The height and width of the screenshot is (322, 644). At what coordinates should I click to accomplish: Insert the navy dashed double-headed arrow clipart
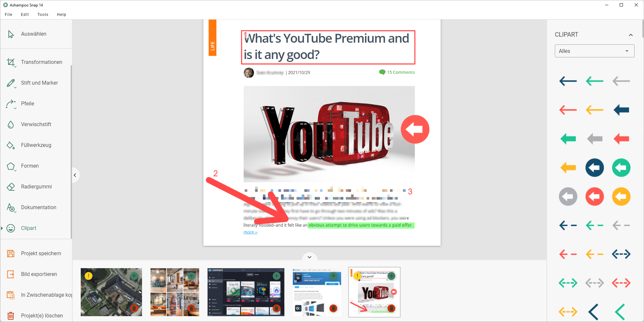[x=621, y=254]
